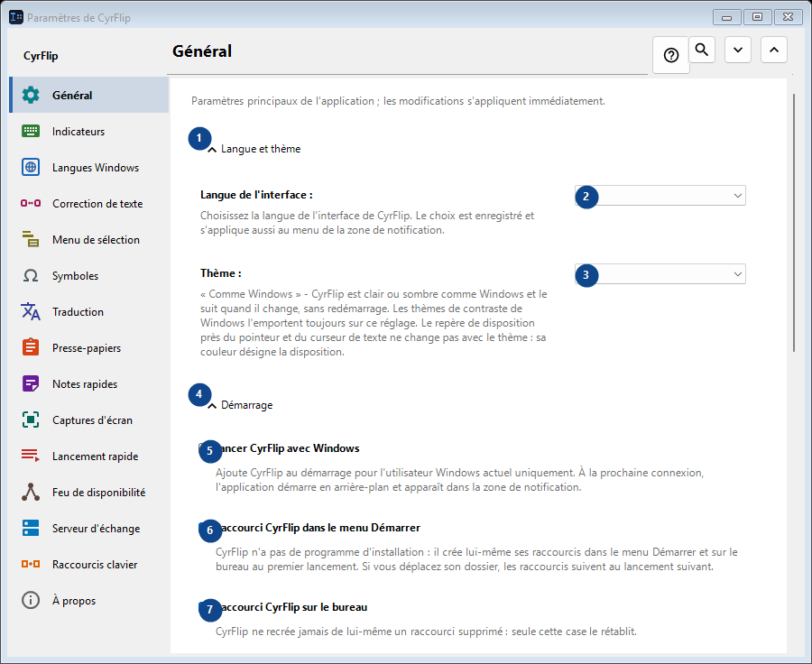This screenshot has height=664, width=812.
Task: Open the Raccourcis clavier page
Action: click(x=89, y=564)
